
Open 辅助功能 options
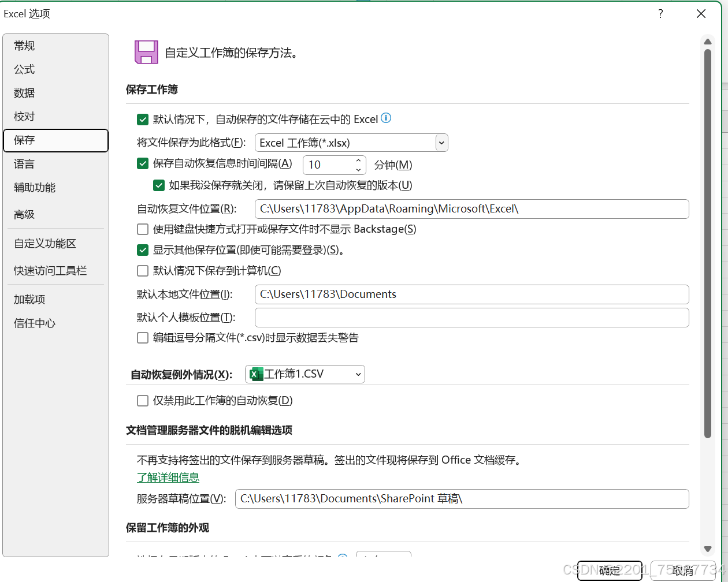(55, 188)
